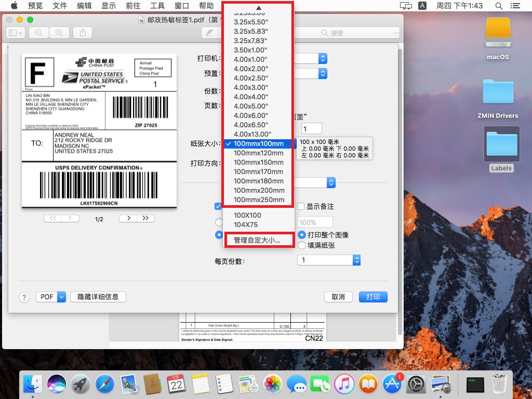Click the share icon in Preview toolbar
The width and height of the screenshot is (532, 399).
click(83, 33)
